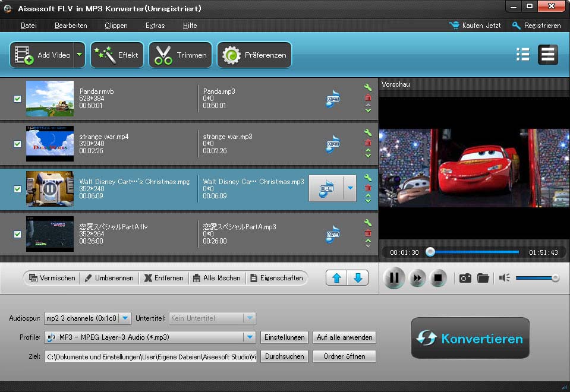Stop the preview playback
570x392 pixels.
(438, 279)
